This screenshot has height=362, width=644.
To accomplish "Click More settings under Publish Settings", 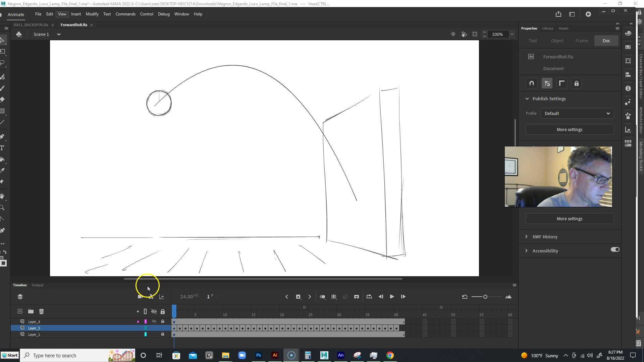I will pos(569,129).
